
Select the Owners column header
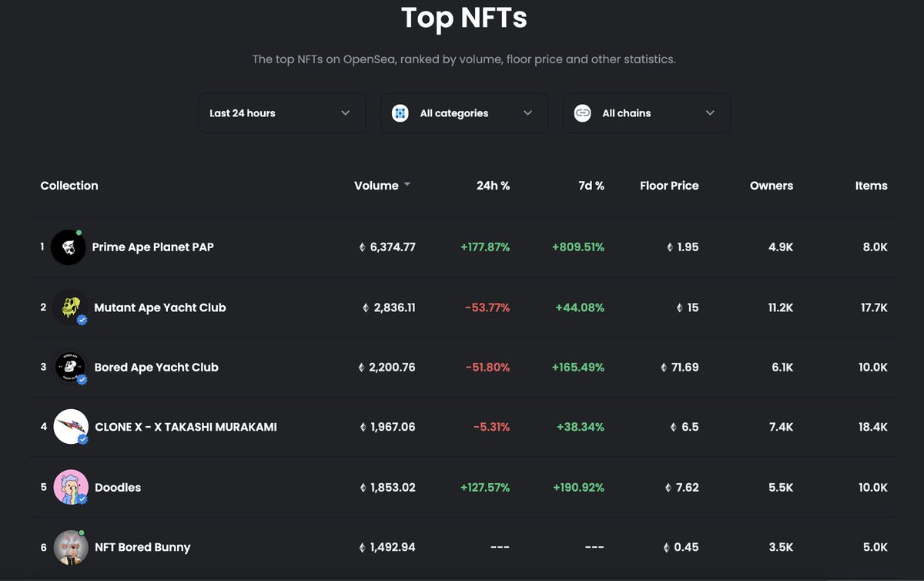(x=772, y=185)
